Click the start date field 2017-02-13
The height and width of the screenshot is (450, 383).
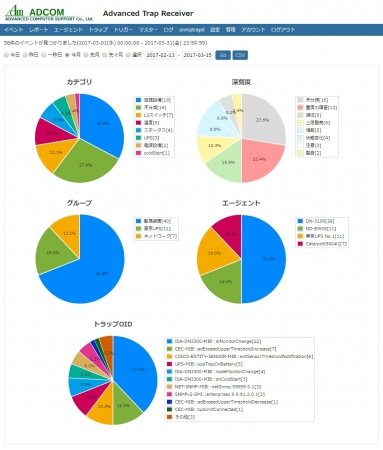(x=161, y=55)
